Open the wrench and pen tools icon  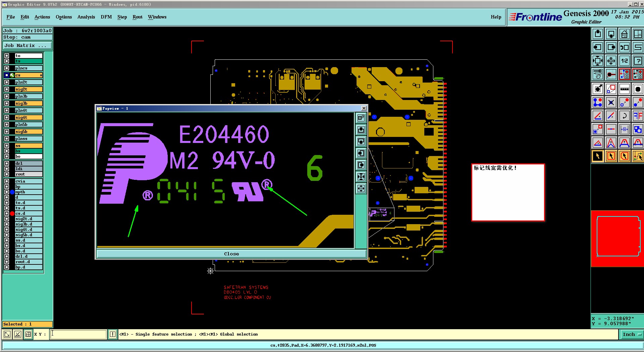(x=598, y=74)
